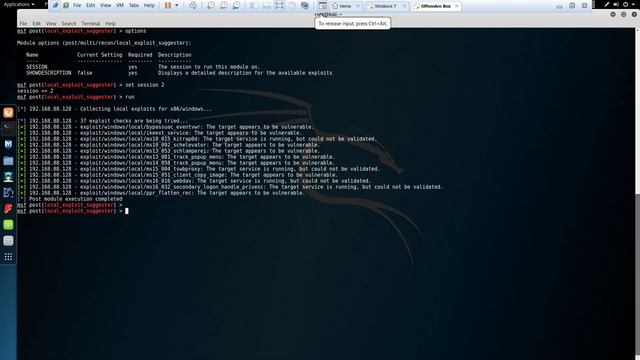The height and width of the screenshot is (360, 640).
Task: Open VMware Edit menu
Action: click(x=91, y=5)
